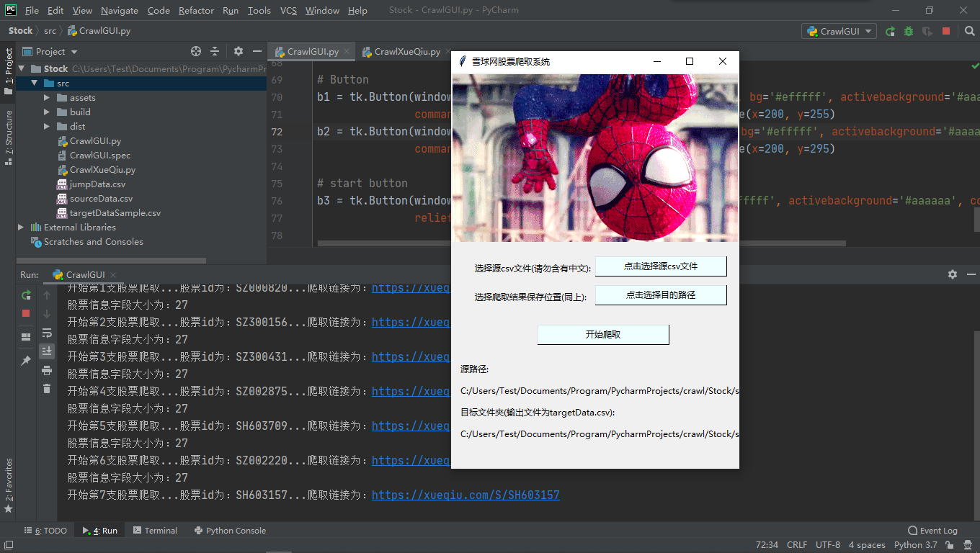The height and width of the screenshot is (553, 980).
Task: Change the UTF-8 file encoding
Action: coord(828,545)
